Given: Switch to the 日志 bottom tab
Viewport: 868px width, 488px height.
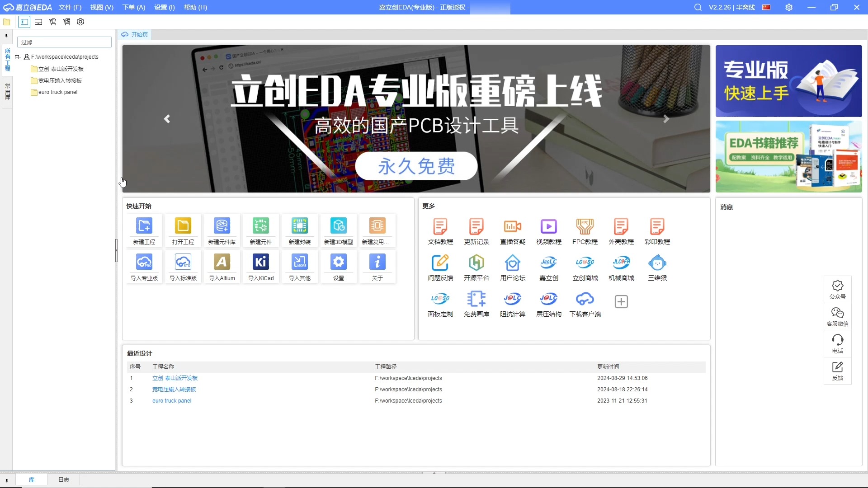Looking at the screenshot, I should click(x=64, y=479).
